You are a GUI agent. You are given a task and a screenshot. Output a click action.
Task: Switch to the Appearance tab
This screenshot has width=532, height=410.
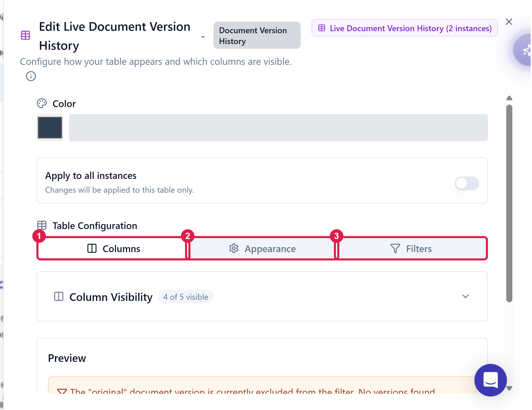tap(262, 248)
